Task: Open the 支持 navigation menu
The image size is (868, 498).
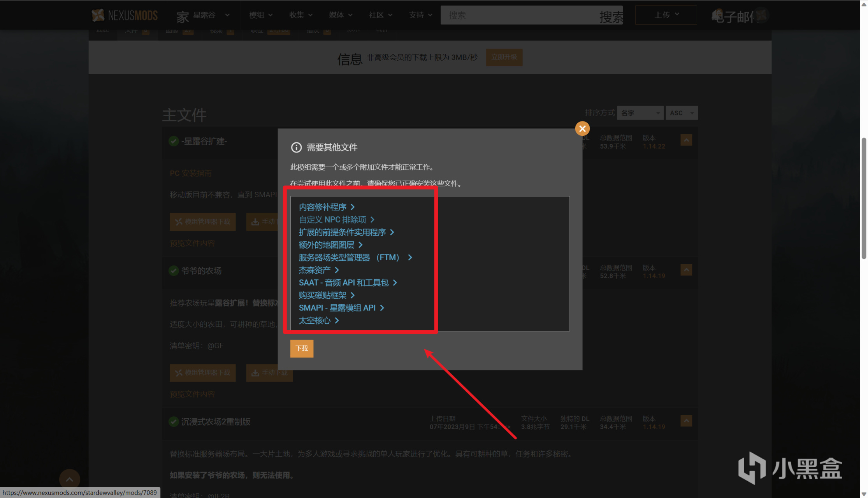Action: tap(420, 15)
